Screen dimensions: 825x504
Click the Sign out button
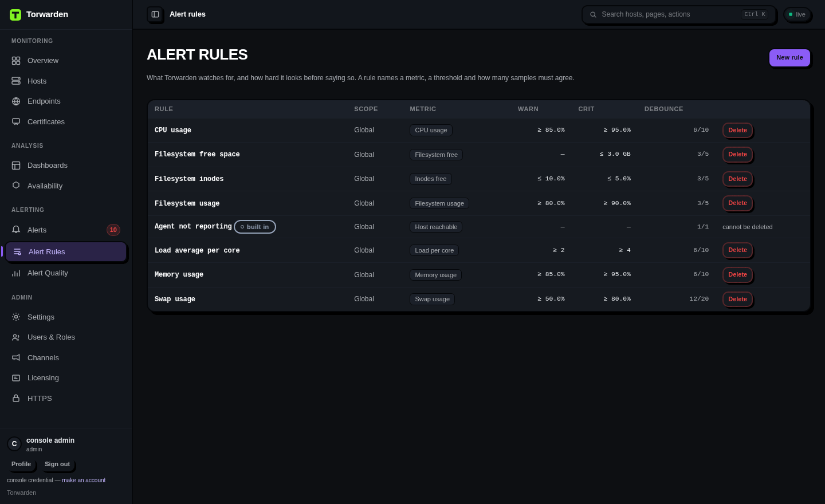(57, 464)
